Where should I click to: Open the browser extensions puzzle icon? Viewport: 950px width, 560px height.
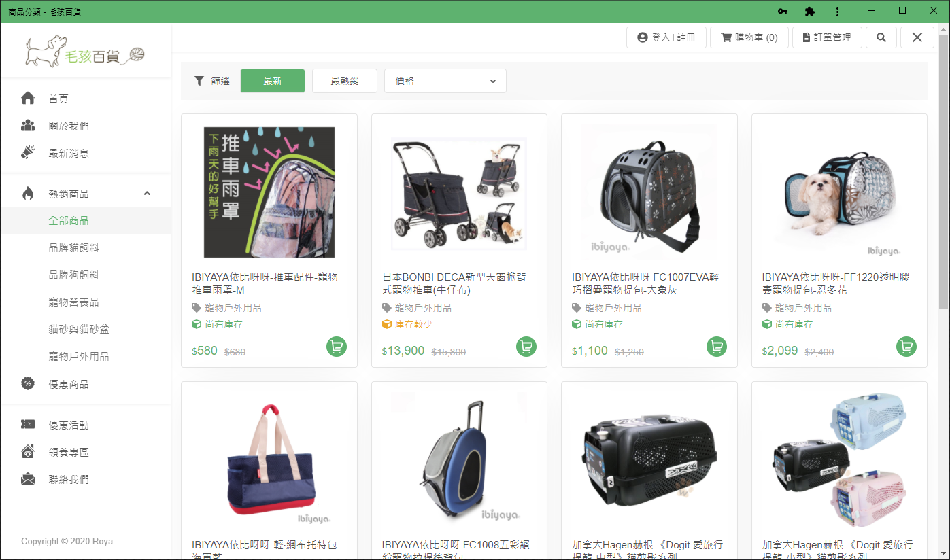pyautogui.click(x=809, y=12)
